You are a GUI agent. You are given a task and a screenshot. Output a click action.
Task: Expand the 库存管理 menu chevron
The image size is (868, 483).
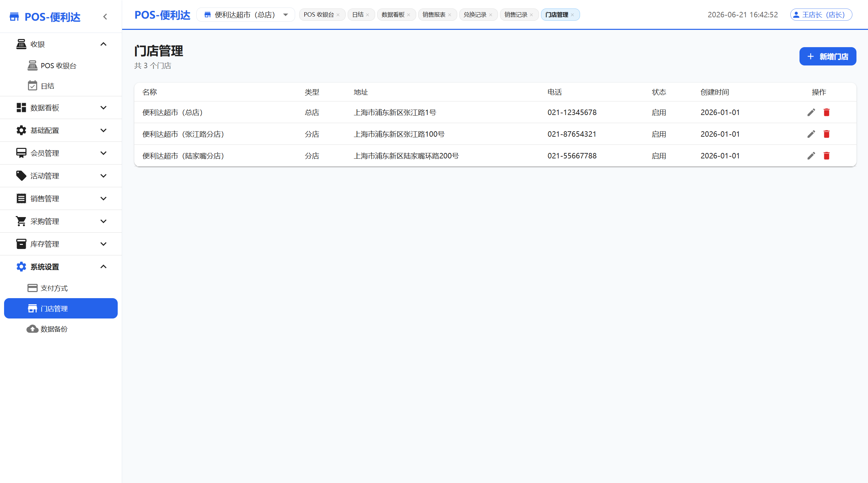click(x=103, y=244)
